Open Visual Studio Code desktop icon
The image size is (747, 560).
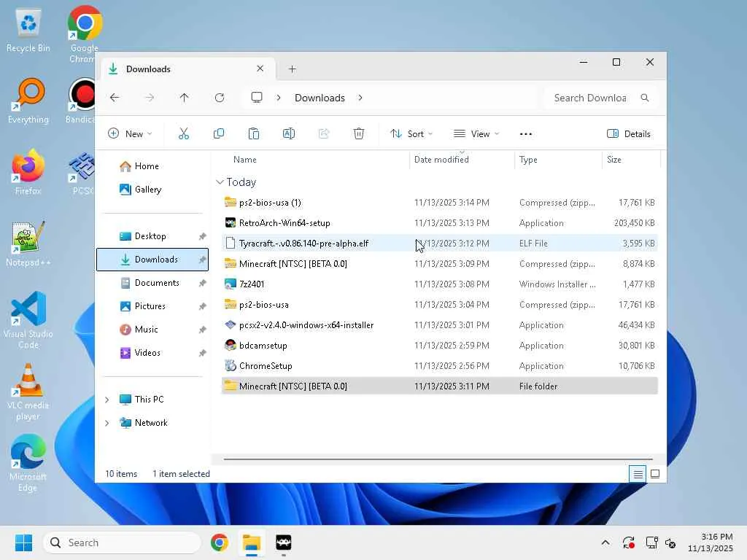pyautogui.click(x=28, y=320)
